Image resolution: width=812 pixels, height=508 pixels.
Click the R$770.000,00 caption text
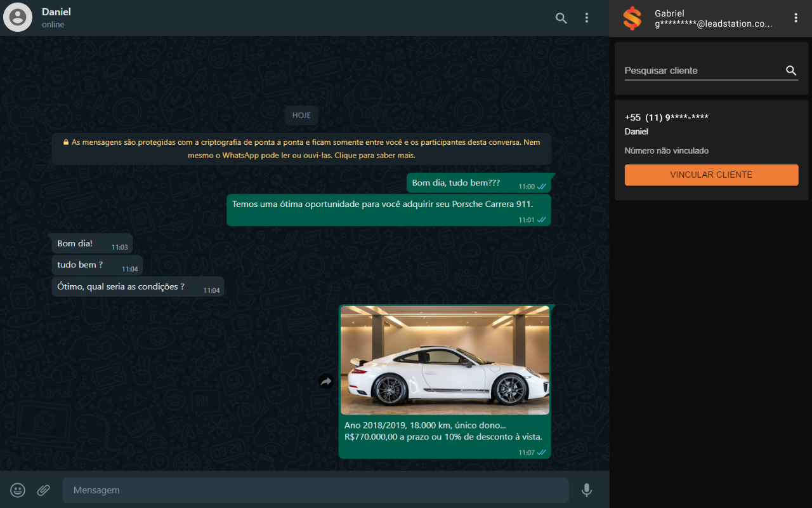[443, 437]
